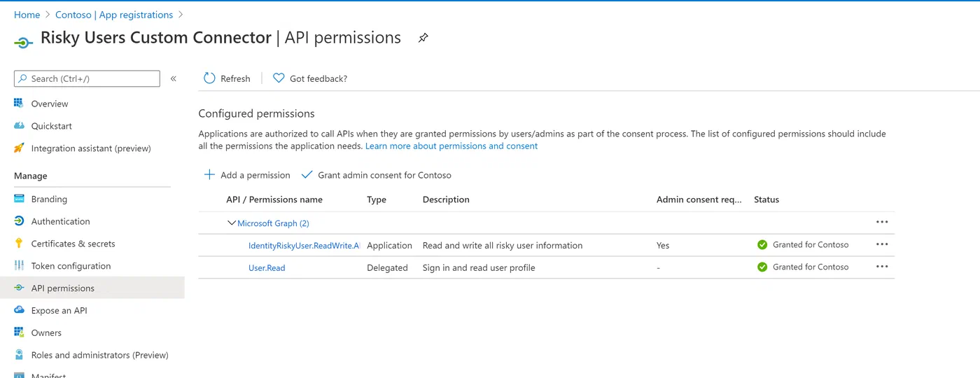
Task: Collapse the Microsoft Graph (2) group chevron
Action: click(232, 223)
